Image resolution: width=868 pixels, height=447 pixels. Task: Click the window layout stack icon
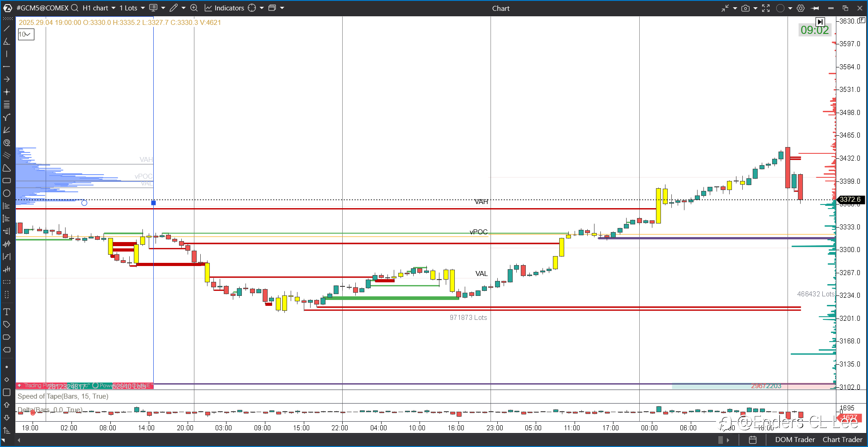point(272,8)
